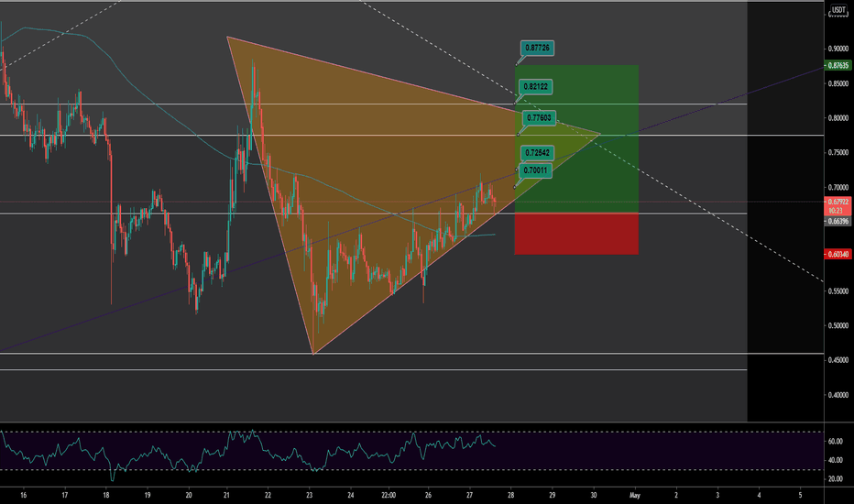The height and width of the screenshot is (504, 854).
Task: Select the 0.70011 price callout label
Action: (x=535, y=170)
